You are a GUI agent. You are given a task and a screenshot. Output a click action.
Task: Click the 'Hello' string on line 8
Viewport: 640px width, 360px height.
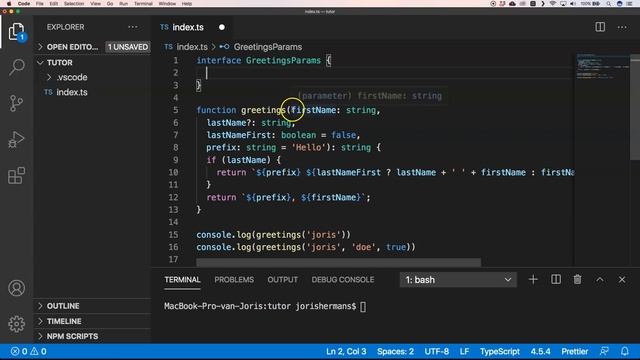(309, 147)
